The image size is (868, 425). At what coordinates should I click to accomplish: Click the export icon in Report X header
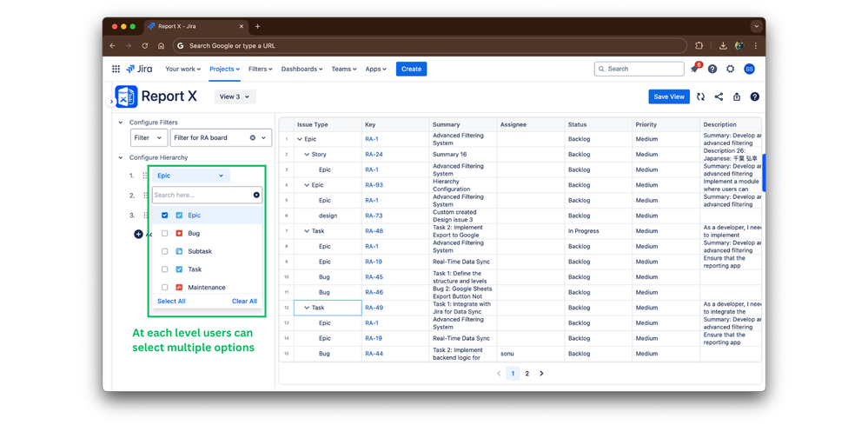click(737, 96)
